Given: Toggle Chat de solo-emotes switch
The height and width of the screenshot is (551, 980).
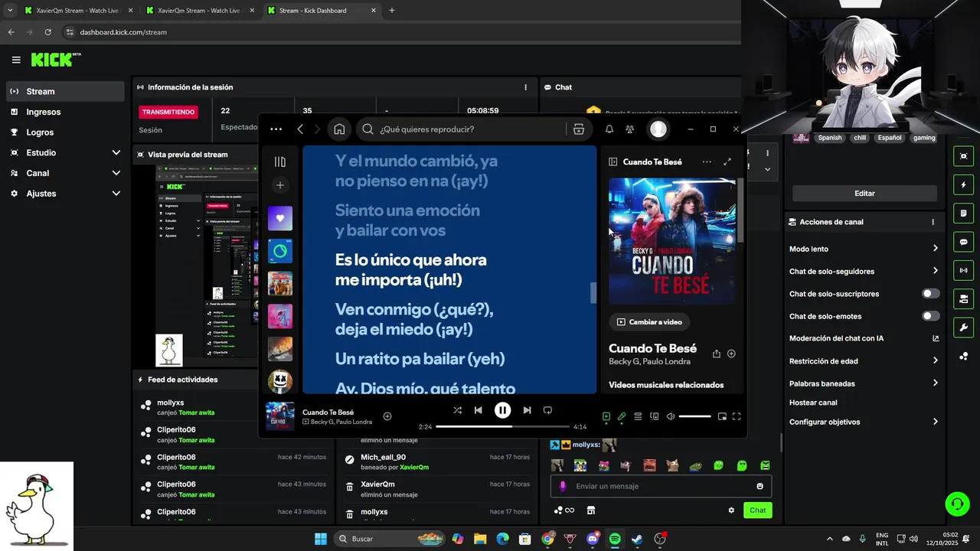Looking at the screenshot, I should tap(931, 316).
